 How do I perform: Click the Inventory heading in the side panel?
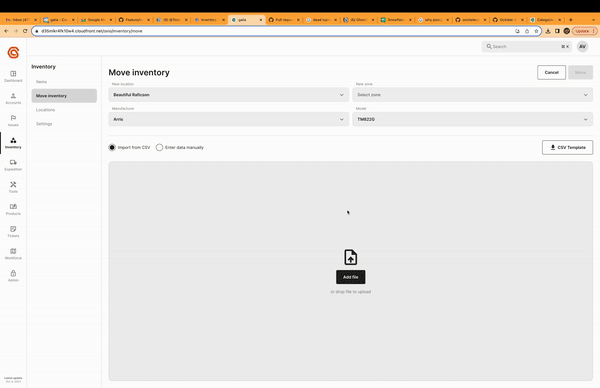point(44,67)
